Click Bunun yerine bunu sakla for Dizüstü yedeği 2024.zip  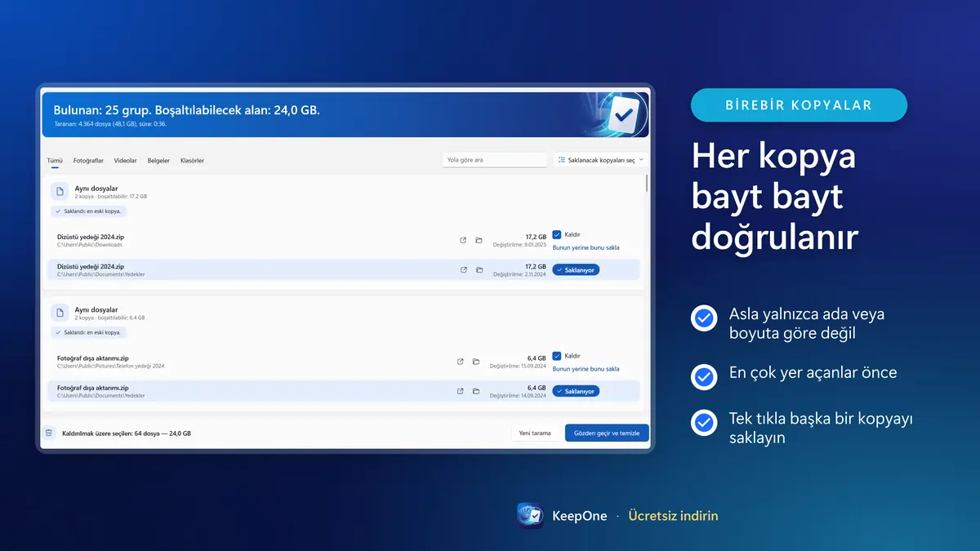click(586, 247)
